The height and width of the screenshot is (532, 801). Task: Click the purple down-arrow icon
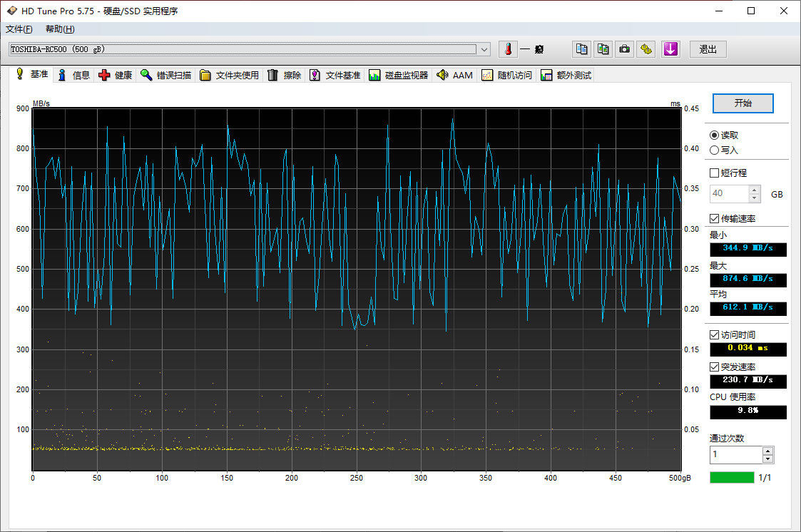tap(670, 49)
